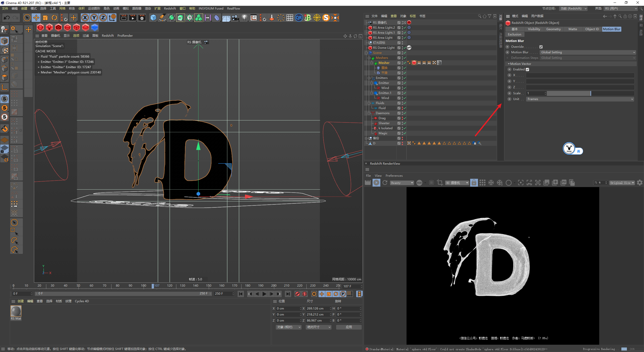644x352 pixels.
Task: Select the Move tool in top toolbar
Action: click(36, 18)
